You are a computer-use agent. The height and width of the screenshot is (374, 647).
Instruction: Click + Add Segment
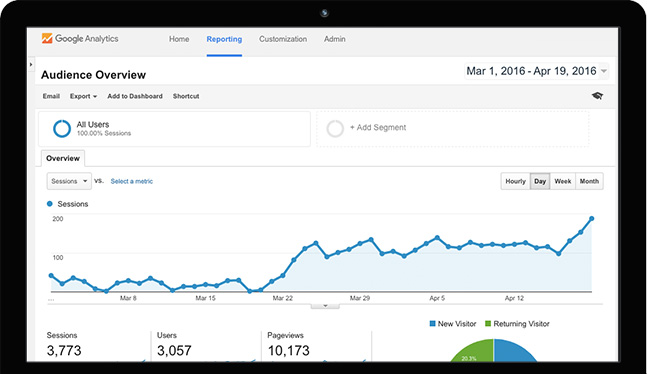tap(378, 128)
